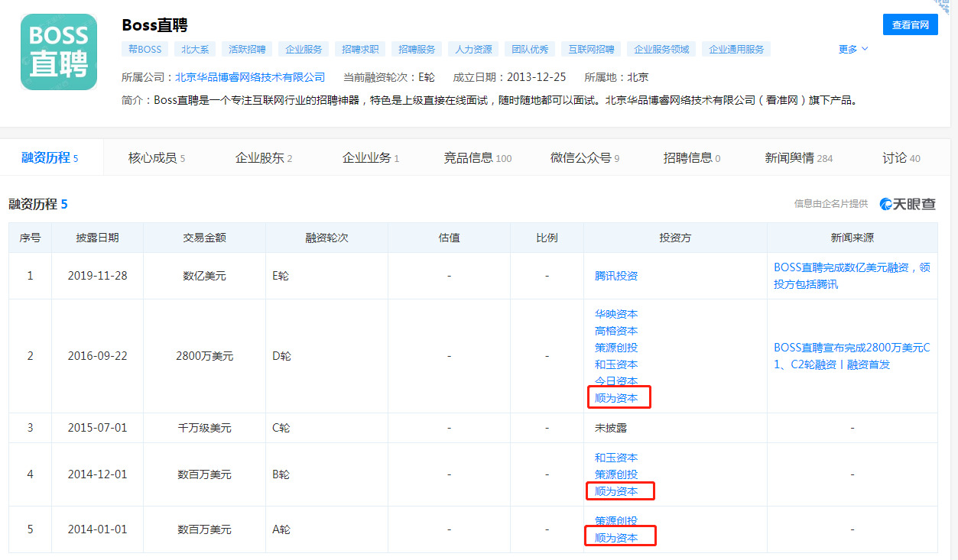Click 策源创投 in the A轮 row
Screen dimensions: 958x560
(616, 521)
